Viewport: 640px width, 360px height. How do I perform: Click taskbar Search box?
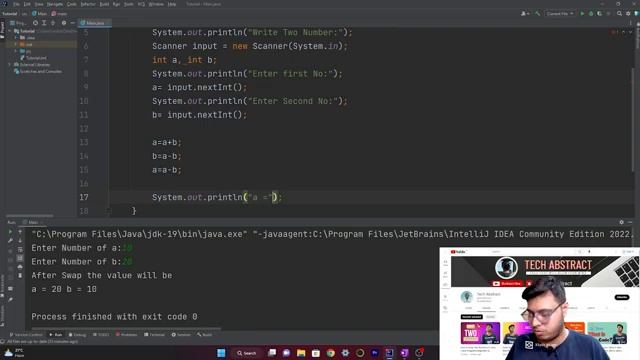tap(247, 353)
